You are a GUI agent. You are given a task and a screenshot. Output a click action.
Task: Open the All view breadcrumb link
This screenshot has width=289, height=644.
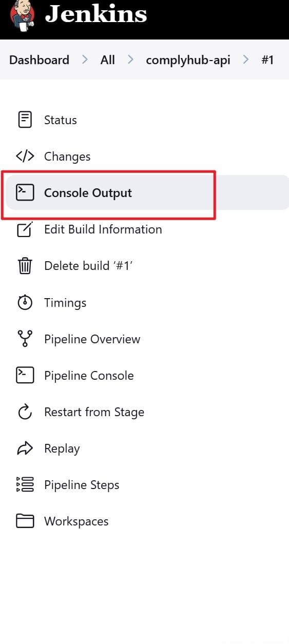pyautogui.click(x=108, y=60)
